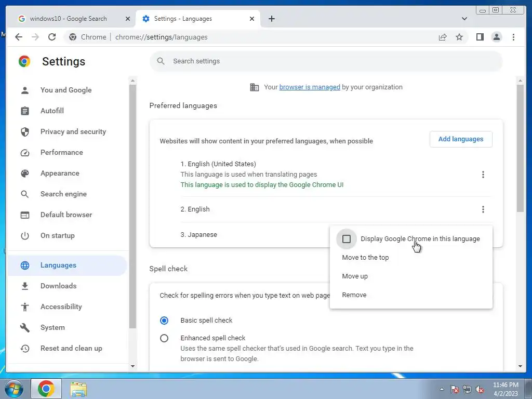The image size is (532, 399).
Task: Click the Chrome logo beside Settings title
Action: pos(24,61)
